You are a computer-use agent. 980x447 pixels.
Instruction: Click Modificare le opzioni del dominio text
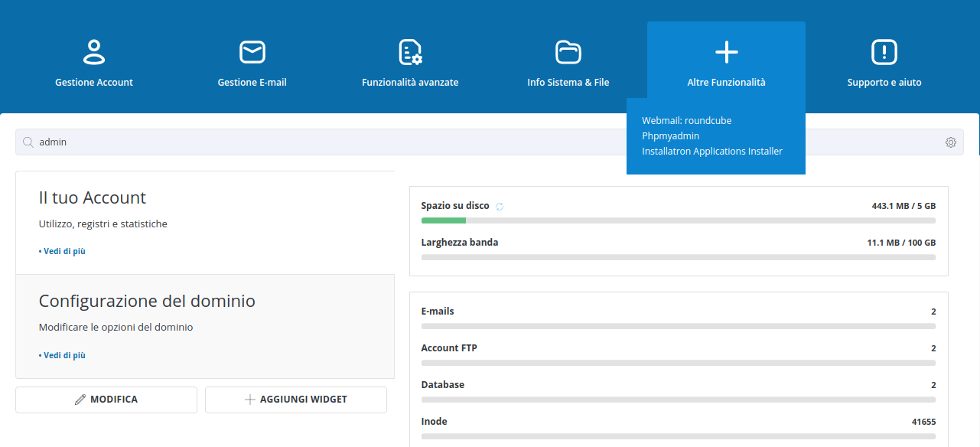tap(116, 328)
